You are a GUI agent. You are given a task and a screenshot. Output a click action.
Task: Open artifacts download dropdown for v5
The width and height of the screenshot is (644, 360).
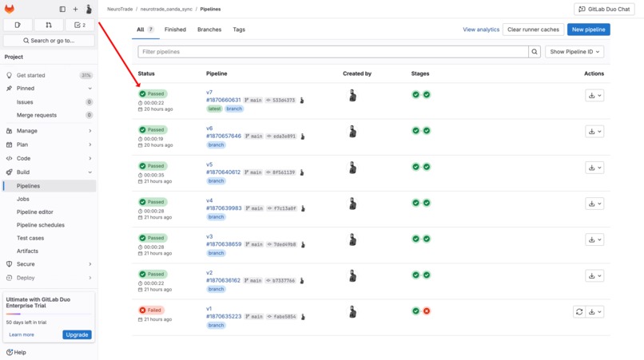click(x=594, y=168)
